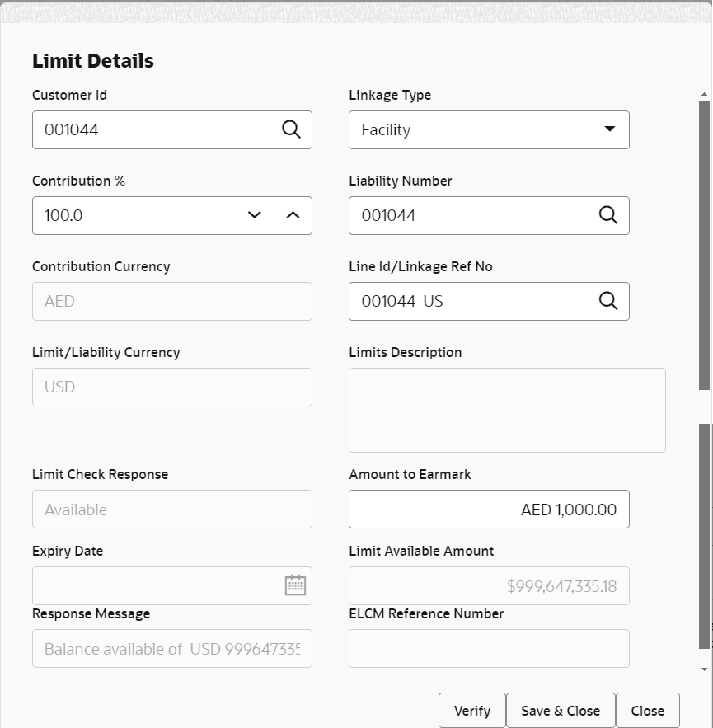Open the Contribution % value selector
The image size is (713, 728).
(274, 215)
